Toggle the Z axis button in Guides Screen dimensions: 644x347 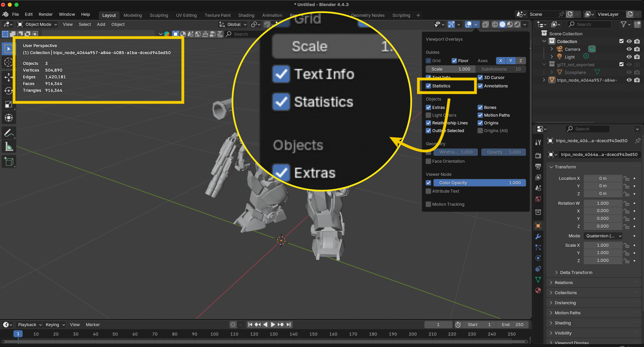click(x=520, y=61)
